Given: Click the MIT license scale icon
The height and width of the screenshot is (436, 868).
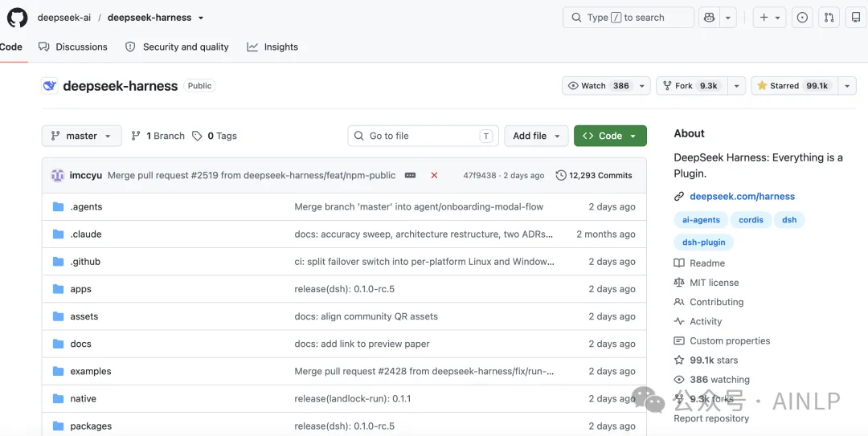Looking at the screenshot, I should tap(679, 283).
